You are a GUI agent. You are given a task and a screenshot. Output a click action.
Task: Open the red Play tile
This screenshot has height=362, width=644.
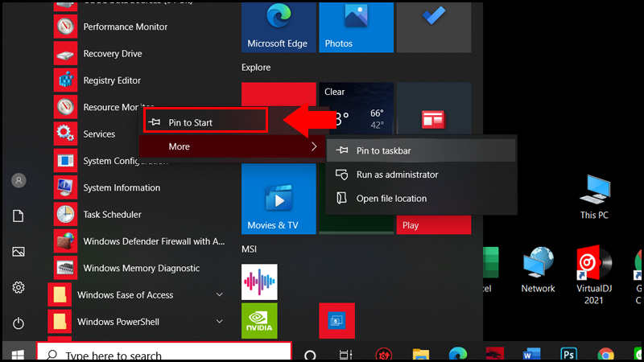coord(434,225)
